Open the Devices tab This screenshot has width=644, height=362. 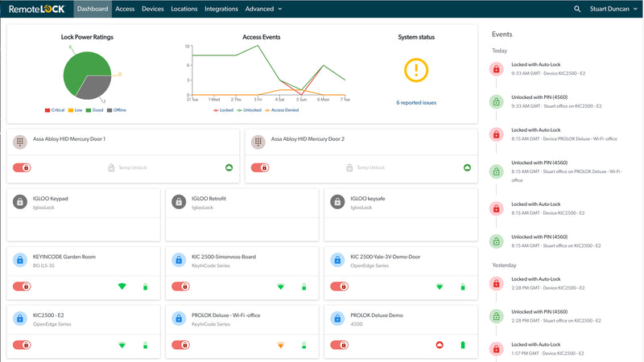point(151,9)
